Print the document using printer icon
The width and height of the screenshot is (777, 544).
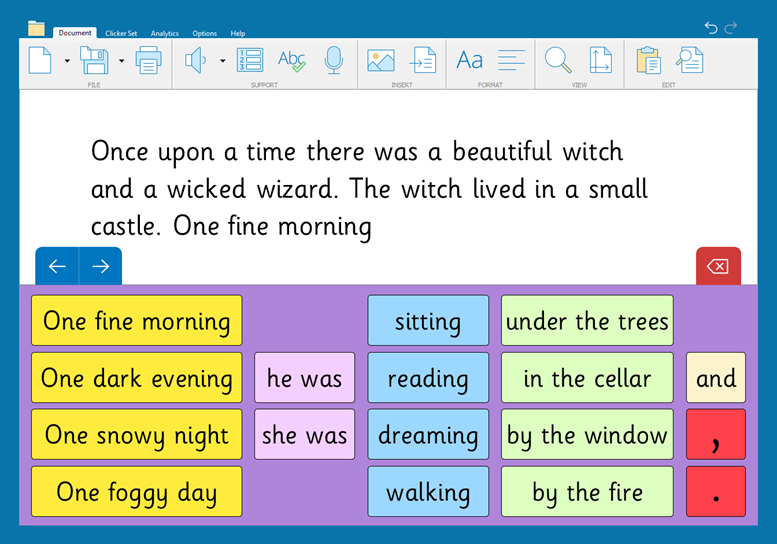(148, 61)
